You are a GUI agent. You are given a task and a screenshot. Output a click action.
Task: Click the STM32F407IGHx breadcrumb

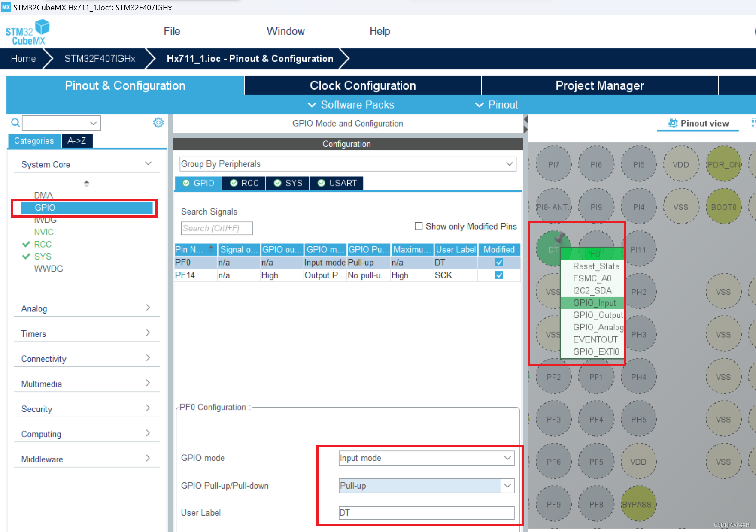pos(100,59)
